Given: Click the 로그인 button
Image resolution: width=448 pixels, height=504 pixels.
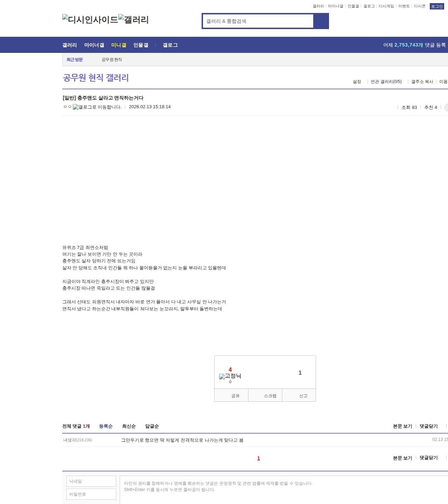Looking at the screenshot, I should tap(437, 6).
